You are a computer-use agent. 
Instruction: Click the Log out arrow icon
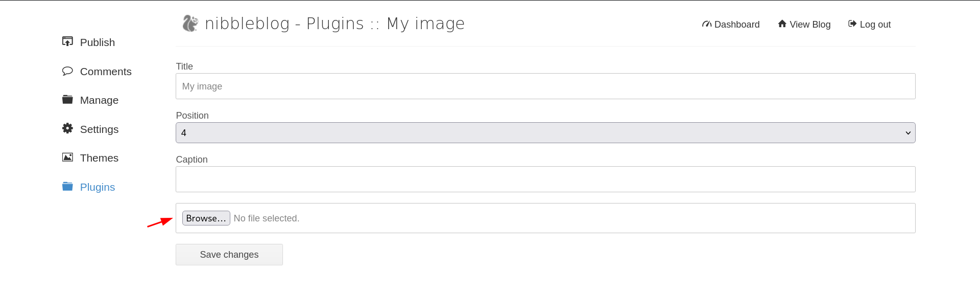(x=852, y=24)
